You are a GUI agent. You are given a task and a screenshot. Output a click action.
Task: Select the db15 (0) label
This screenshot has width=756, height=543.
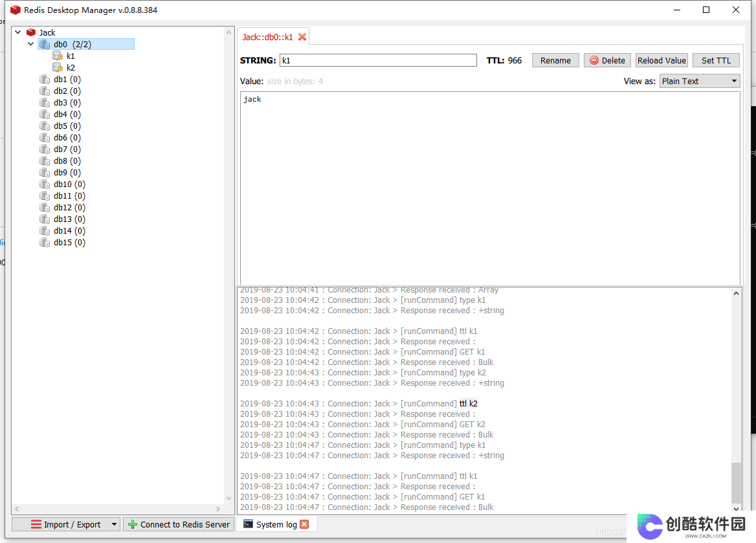click(69, 243)
